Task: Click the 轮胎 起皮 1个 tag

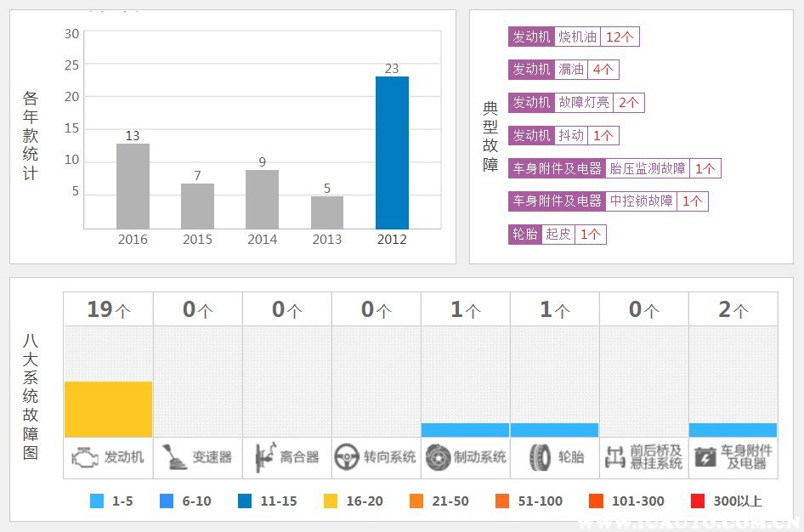Action: (557, 235)
